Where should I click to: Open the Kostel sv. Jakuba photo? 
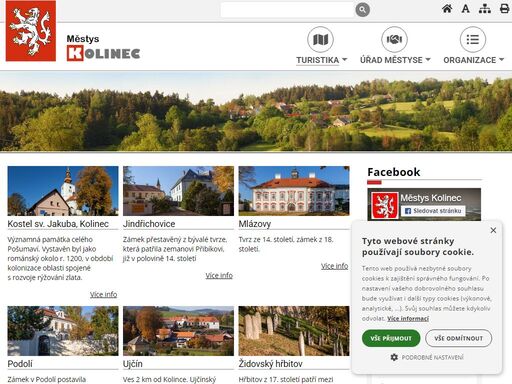point(63,191)
